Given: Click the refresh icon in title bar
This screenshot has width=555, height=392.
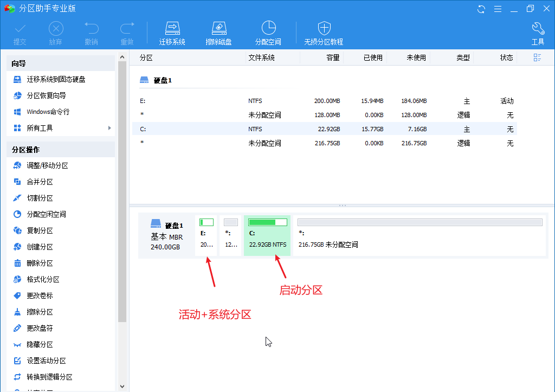Looking at the screenshot, I should (x=481, y=9).
